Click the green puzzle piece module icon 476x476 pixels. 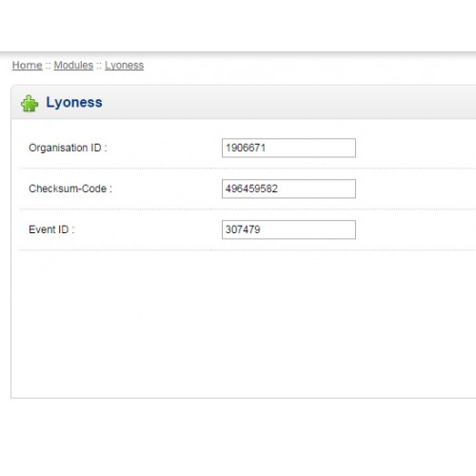(30, 104)
